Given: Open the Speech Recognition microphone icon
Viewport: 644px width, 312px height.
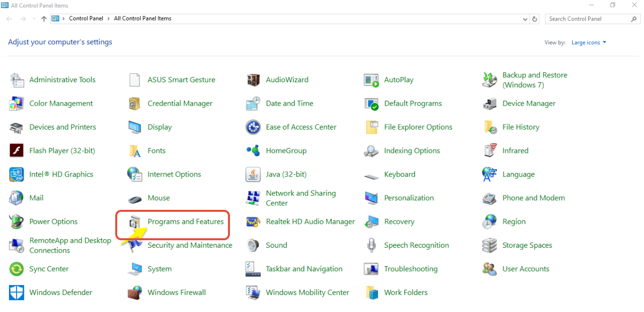Looking at the screenshot, I should click(x=371, y=245).
